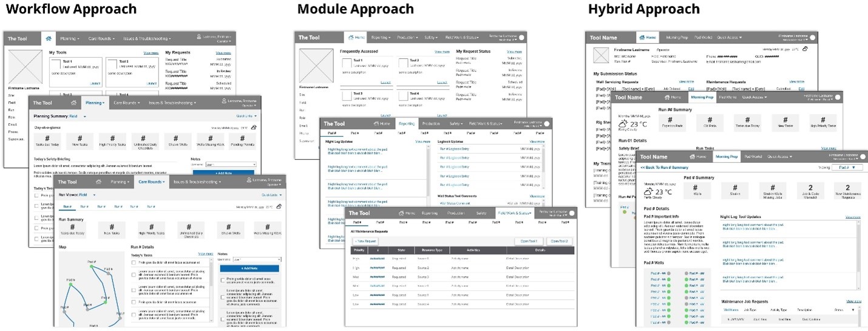Click the home icon in the Workflow Planning window
The image size is (868, 331).
coord(73,103)
